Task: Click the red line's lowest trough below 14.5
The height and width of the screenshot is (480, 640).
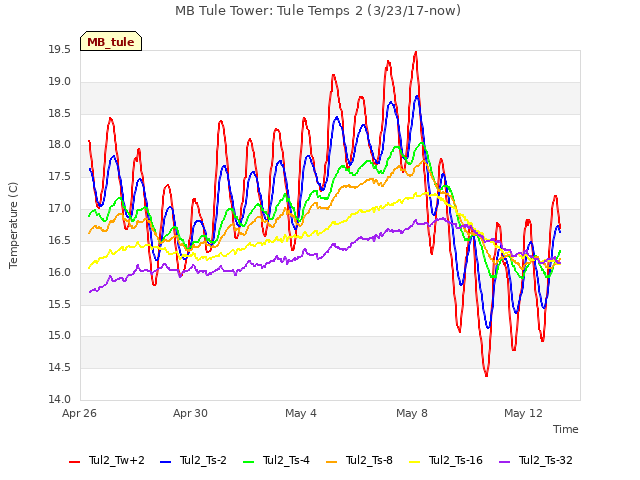Action: (486, 375)
